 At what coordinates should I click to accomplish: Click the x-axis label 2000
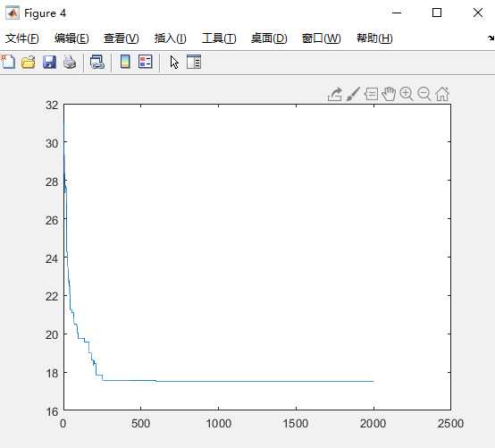pyautogui.click(x=373, y=424)
